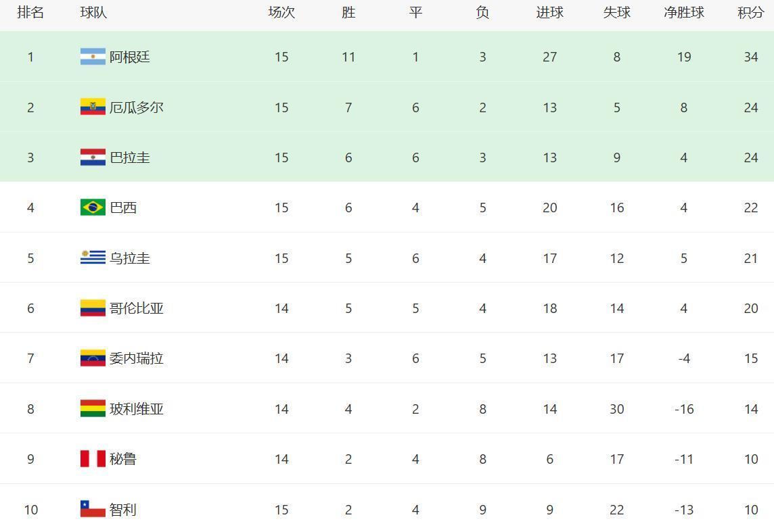Click the Bolivia flag icon

pyautogui.click(x=93, y=408)
